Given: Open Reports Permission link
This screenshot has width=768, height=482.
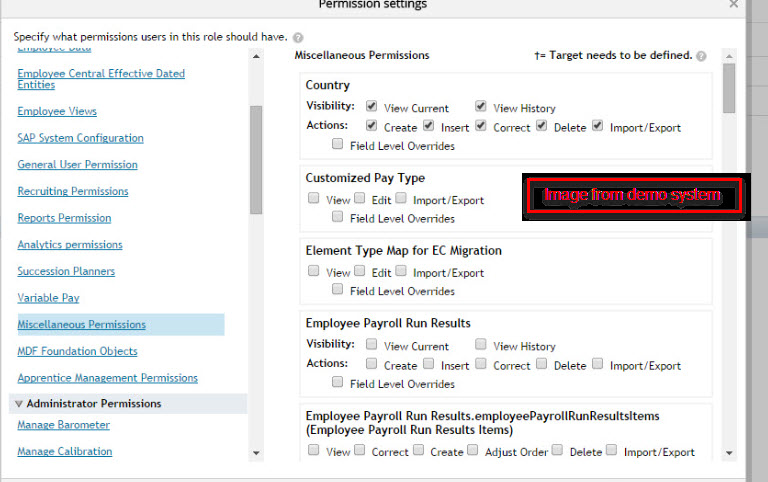Looking at the screenshot, I should click(x=64, y=218).
